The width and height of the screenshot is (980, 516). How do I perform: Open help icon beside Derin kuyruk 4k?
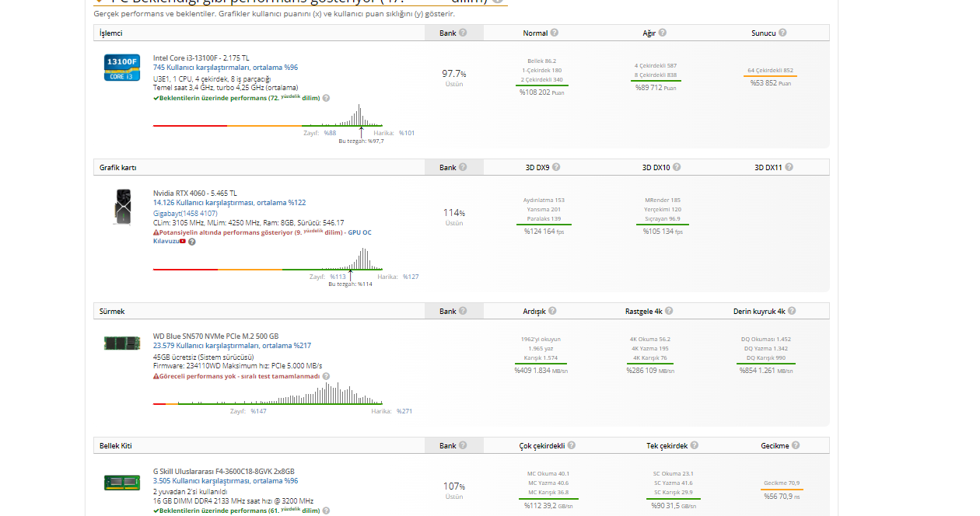(792, 311)
